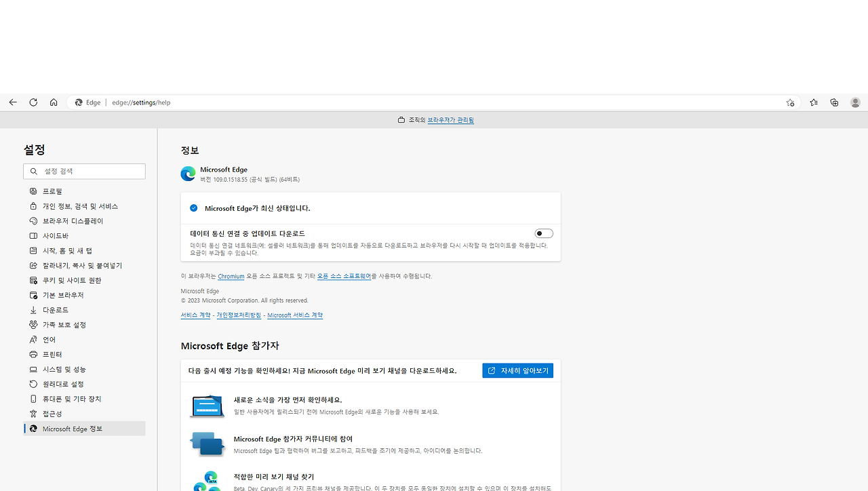Click the 원래대로 설정 reset icon
Image resolution: width=868 pixels, height=491 pixels.
click(33, 385)
